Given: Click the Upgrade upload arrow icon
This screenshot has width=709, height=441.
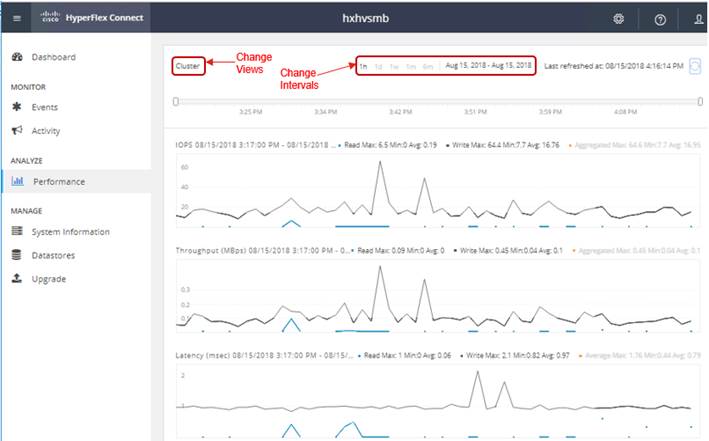Looking at the screenshot, I should 17,278.
